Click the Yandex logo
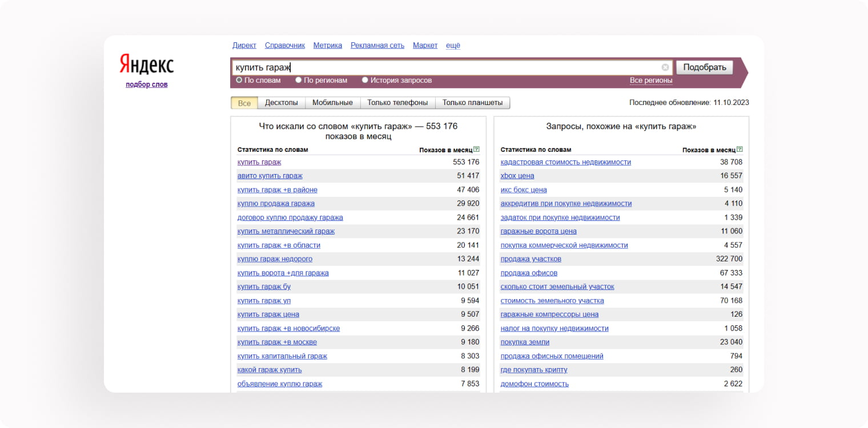 [147, 64]
